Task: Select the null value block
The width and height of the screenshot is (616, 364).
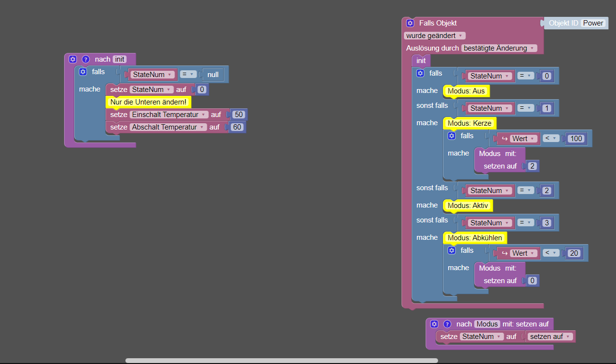Action: 213,75
